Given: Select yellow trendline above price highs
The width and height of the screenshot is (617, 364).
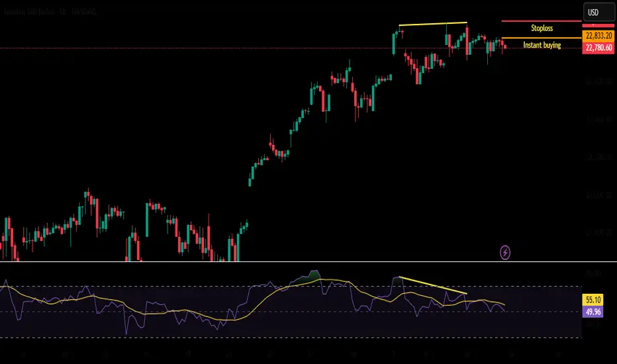Looking at the screenshot, I should [x=433, y=24].
